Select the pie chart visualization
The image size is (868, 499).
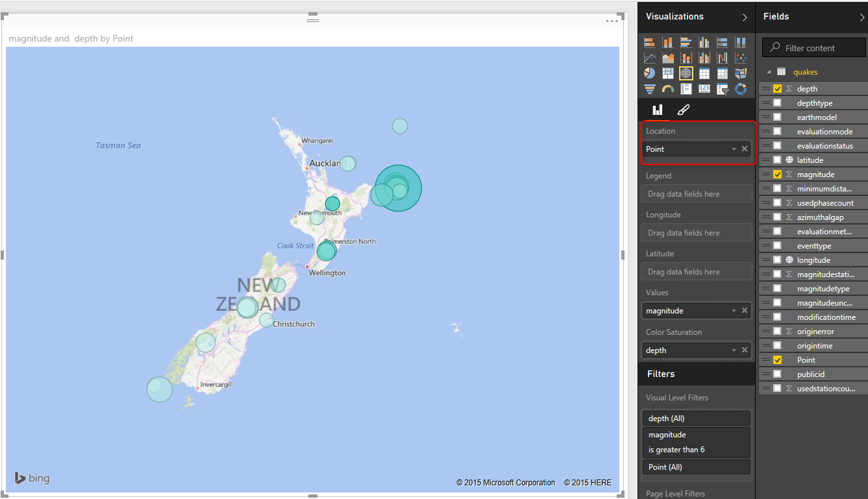649,73
